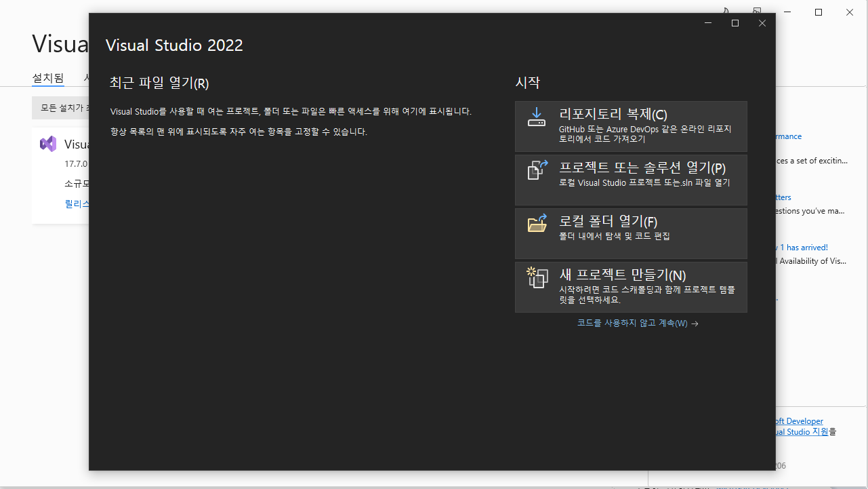This screenshot has height=489, width=868.
Task: Click the 'ual Studio 지원' link
Action: 802,431
